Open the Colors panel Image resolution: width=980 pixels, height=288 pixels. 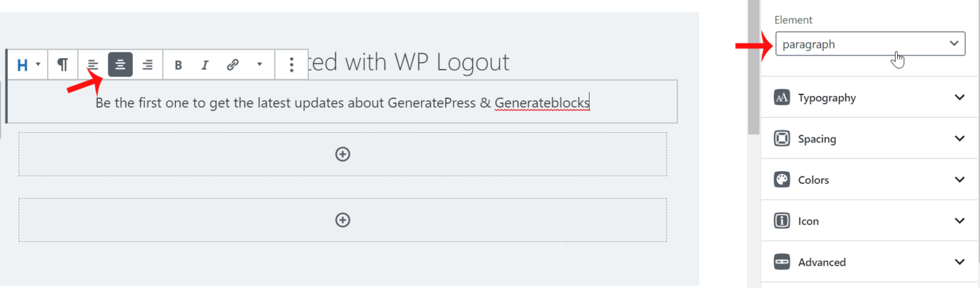(x=870, y=180)
